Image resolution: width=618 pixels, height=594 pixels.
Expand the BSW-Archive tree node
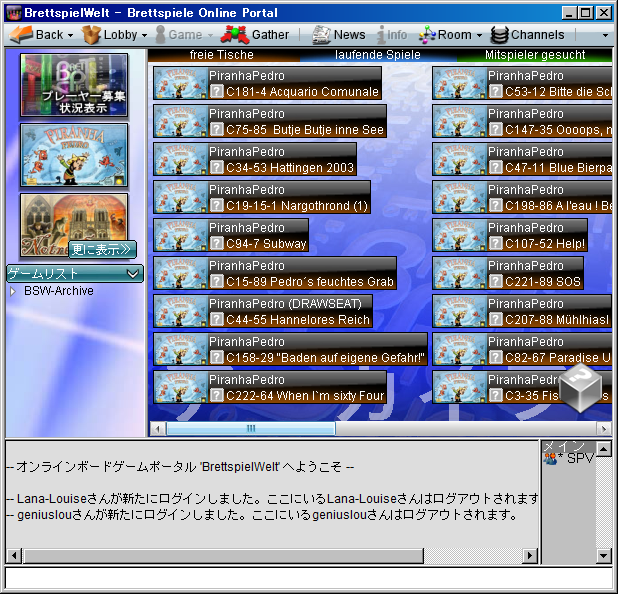click(x=13, y=291)
